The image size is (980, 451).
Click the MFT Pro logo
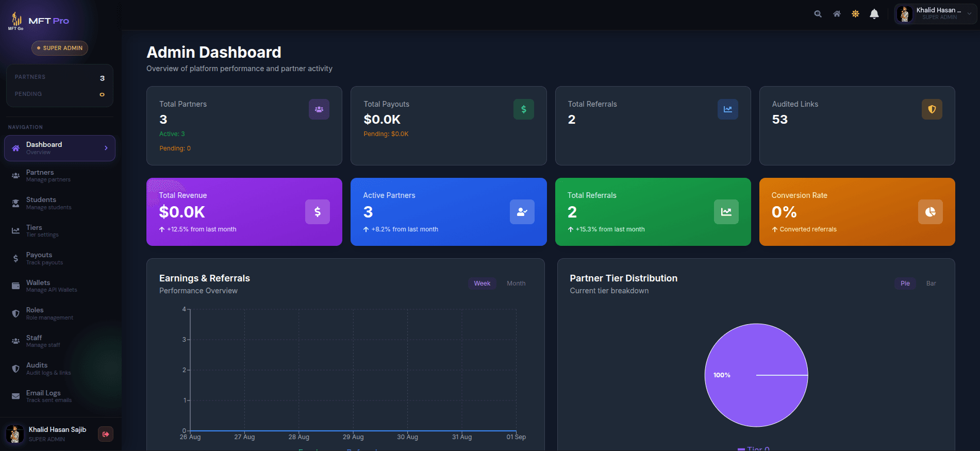coord(39,21)
